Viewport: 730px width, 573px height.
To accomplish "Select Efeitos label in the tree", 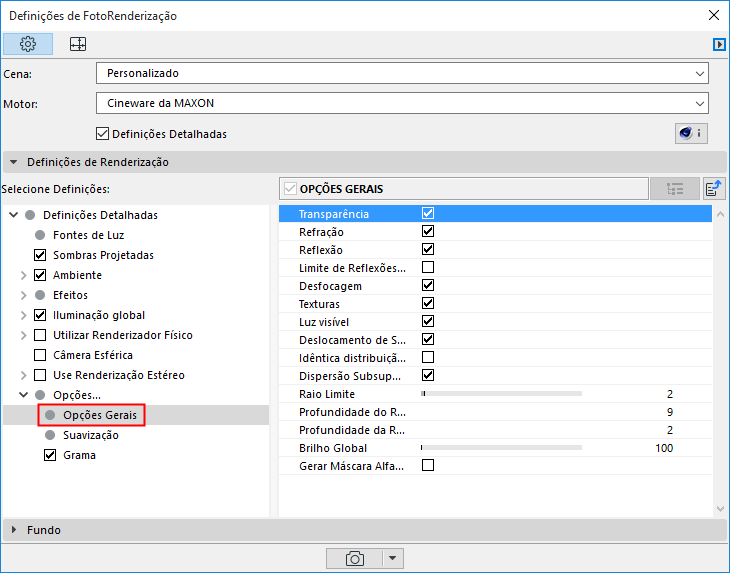I will pyautogui.click(x=70, y=295).
